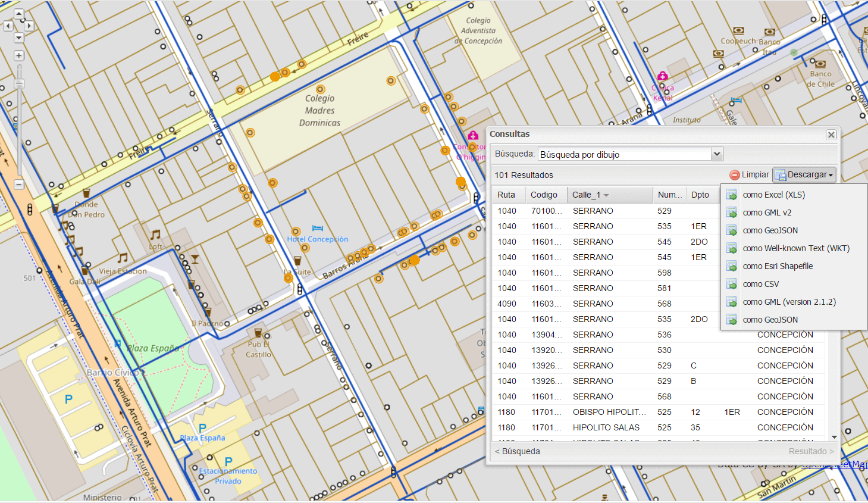Pan the map down with the arrow control
Image resolution: width=868 pixels, height=503 pixels.
click(x=18, y=38)
